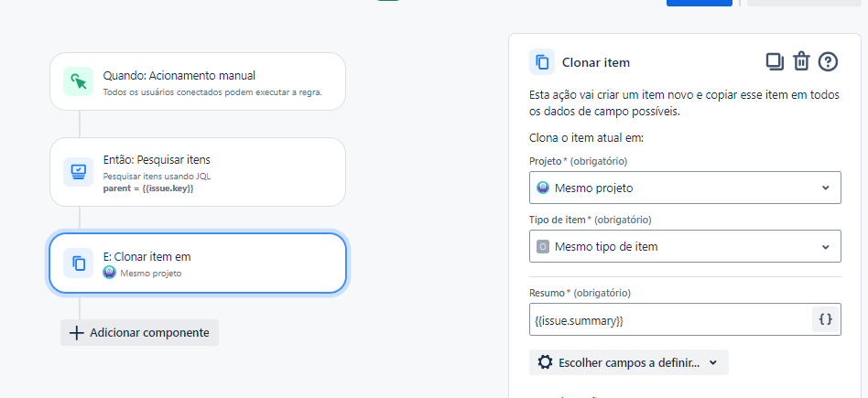The height and width of the screenshot is (398, 868).
Task: Insert smart value using the curly braces button
Action: point(825,319)
